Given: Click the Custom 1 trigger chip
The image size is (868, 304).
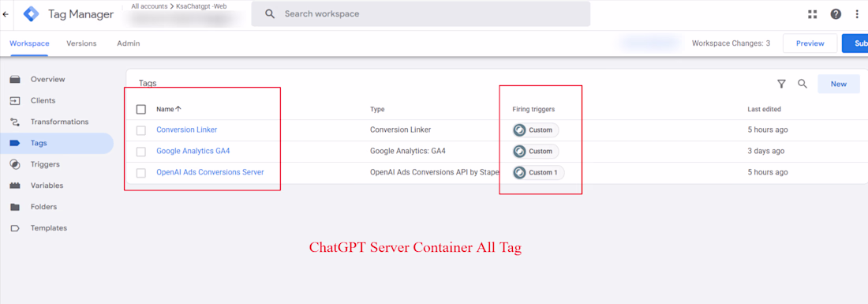Looking at the screenshot, I should click(x=538, y=173).
